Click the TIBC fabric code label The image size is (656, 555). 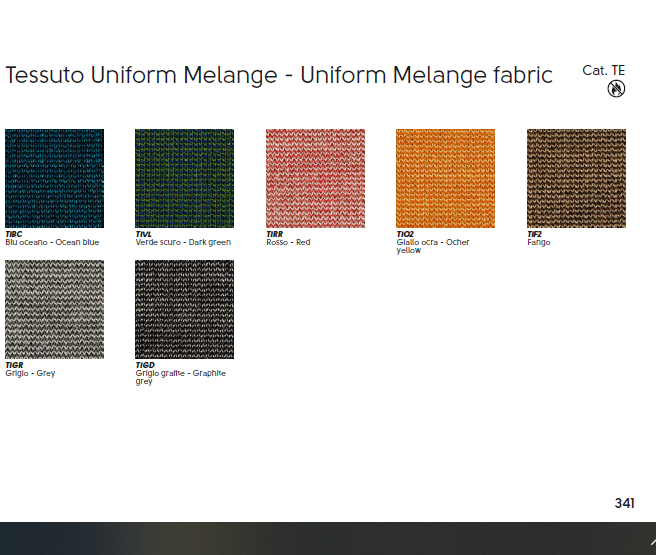(x=13, y=234)
